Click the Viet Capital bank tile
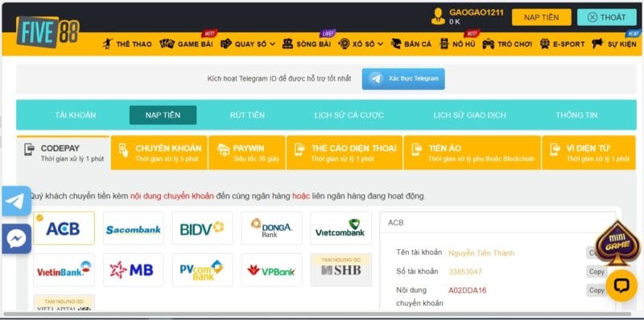The image size is (644, 320). (x=64, y=303)
